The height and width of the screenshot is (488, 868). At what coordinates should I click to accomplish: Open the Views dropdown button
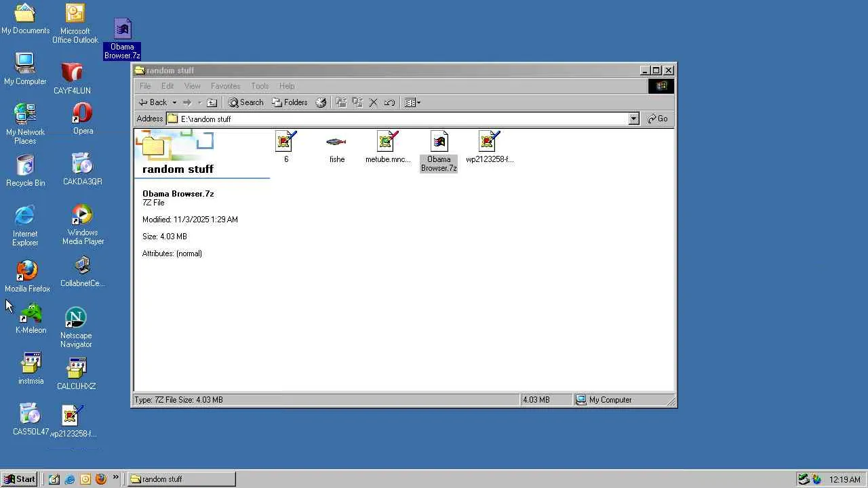(x=412, y=102)
